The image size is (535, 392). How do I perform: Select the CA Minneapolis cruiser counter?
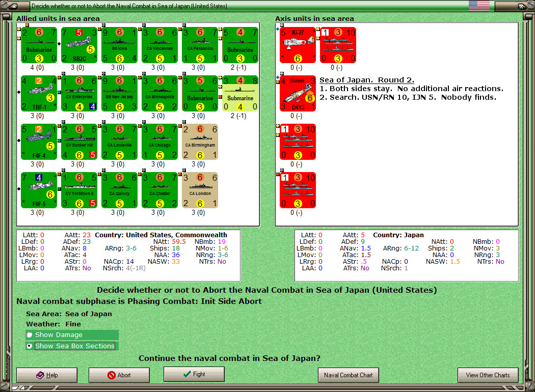(159, 93)
